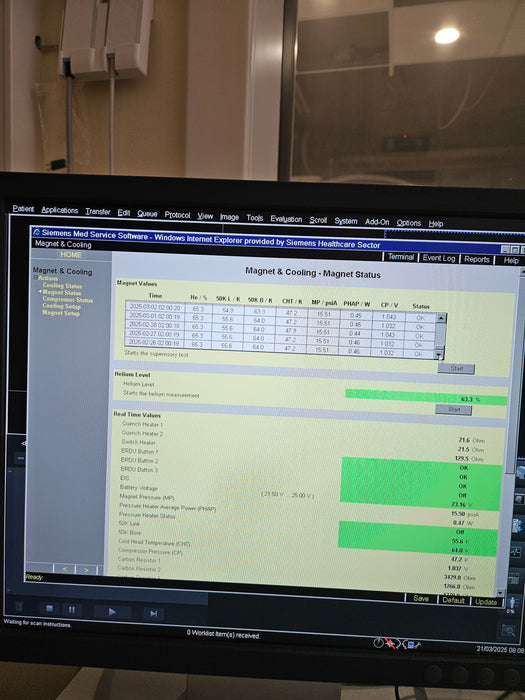Click the page scroll-down arrow
Screen dimensions: 525x700
tap(500, 593)
